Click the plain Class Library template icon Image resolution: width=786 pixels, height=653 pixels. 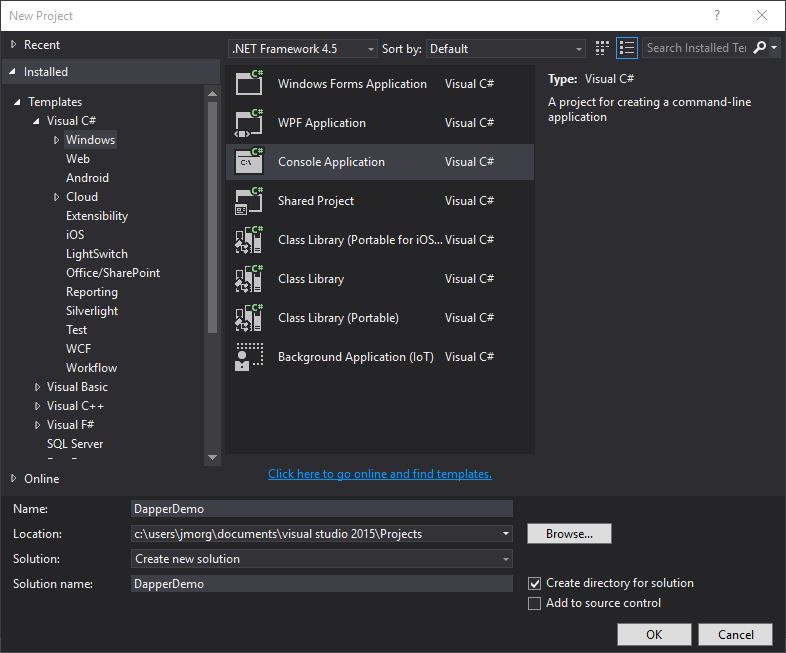pyautogui.click(x=249, y=279)
